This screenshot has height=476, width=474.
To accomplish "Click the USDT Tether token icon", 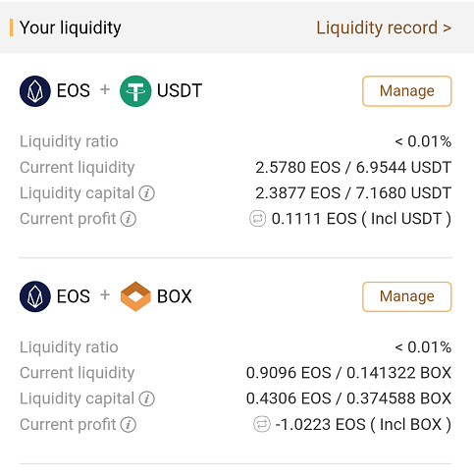I will (135, 91).
